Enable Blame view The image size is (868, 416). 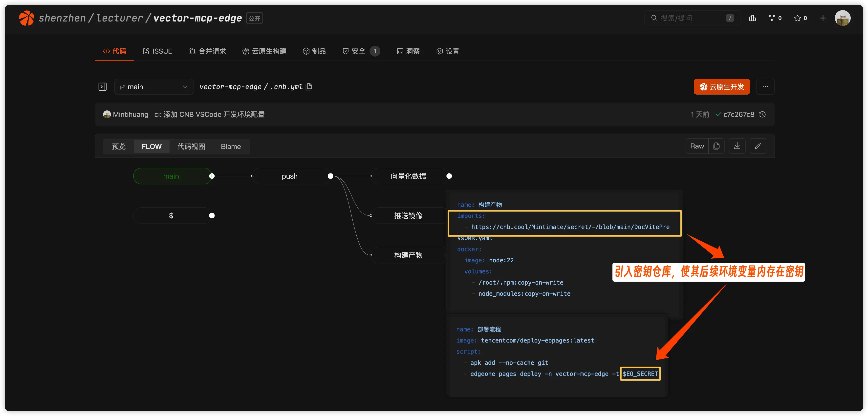click(231, 146)
